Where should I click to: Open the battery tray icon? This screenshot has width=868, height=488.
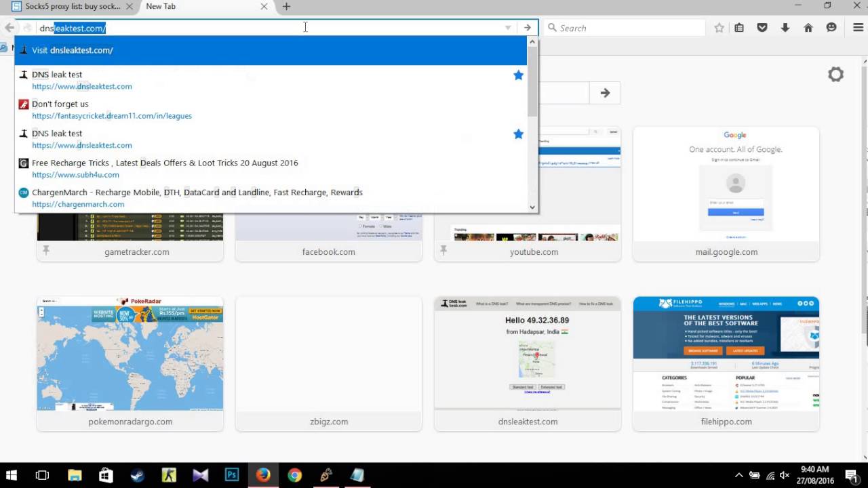755,475
